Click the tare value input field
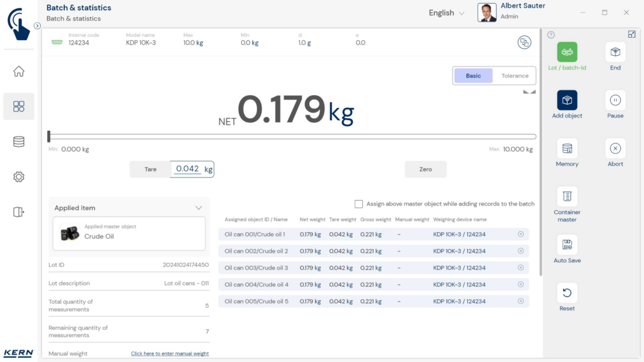 click(188, 169)
